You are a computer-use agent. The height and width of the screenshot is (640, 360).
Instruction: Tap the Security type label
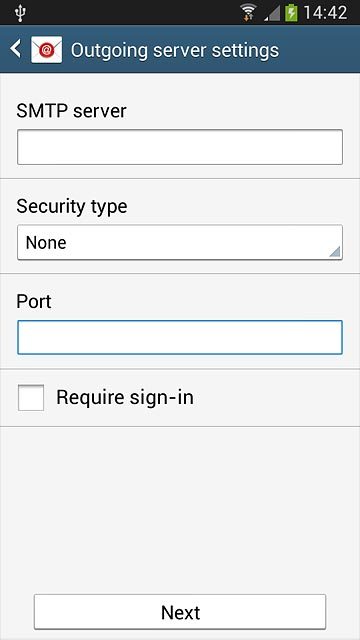tap(72, 207)
